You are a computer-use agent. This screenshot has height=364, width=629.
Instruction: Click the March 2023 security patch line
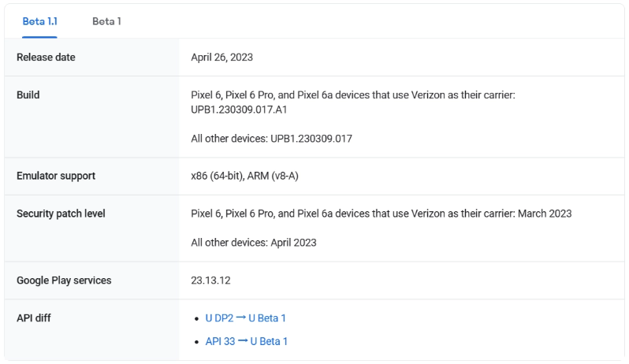click(381, 214)
